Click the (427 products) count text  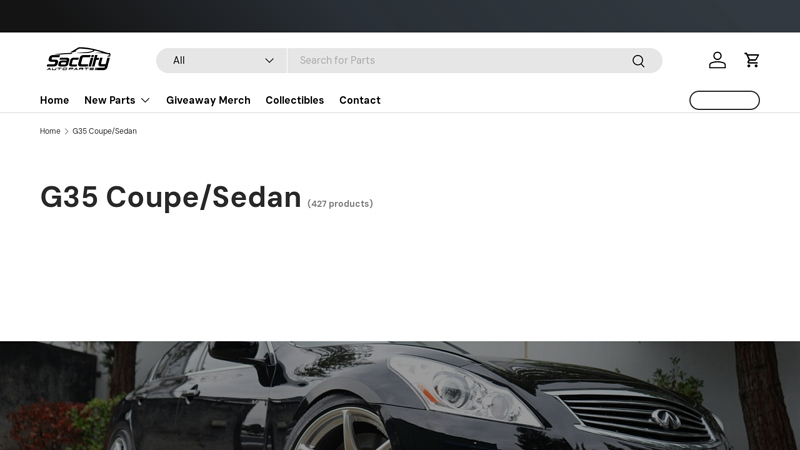(x=340, y=204)
